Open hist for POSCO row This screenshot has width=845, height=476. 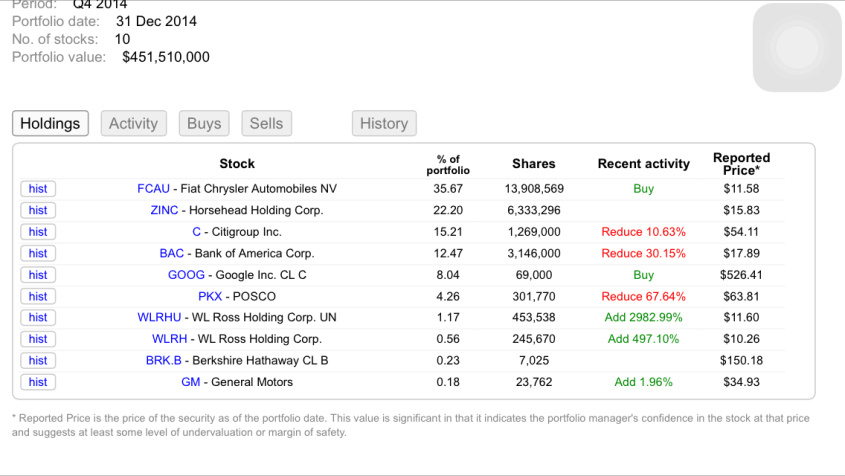coord(38,296)
